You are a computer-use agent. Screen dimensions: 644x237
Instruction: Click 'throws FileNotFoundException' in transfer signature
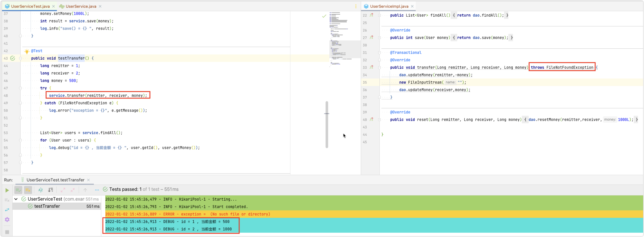pyautogui.click(x=562, y=67)
